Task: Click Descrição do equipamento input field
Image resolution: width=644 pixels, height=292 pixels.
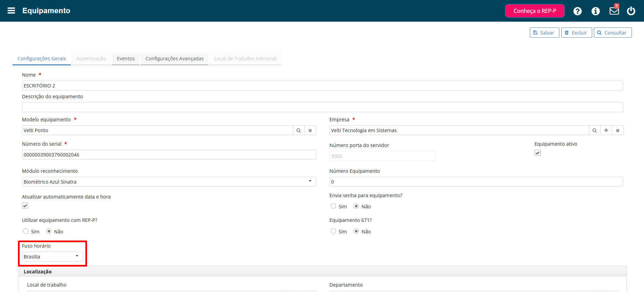Action: coord(323,107)
